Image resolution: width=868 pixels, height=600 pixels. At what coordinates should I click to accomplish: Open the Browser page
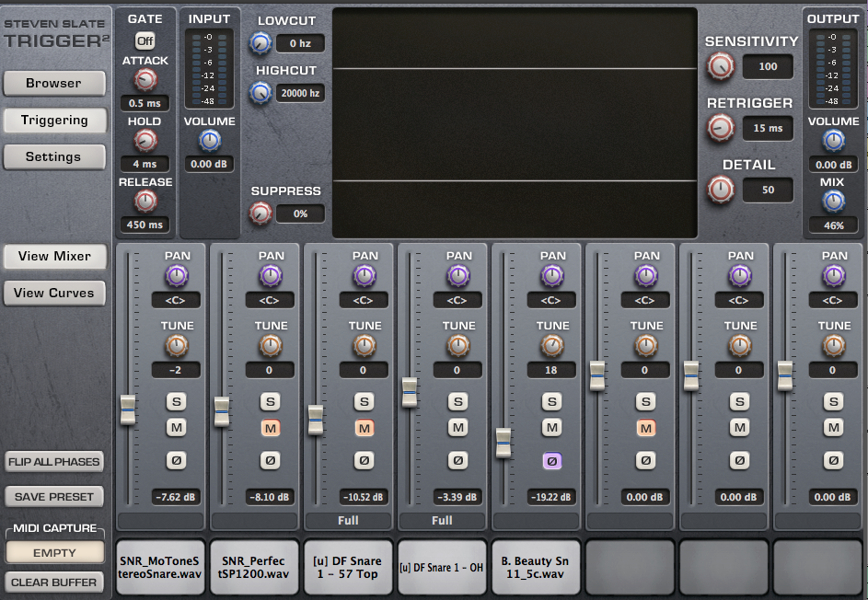pos(53,84)
